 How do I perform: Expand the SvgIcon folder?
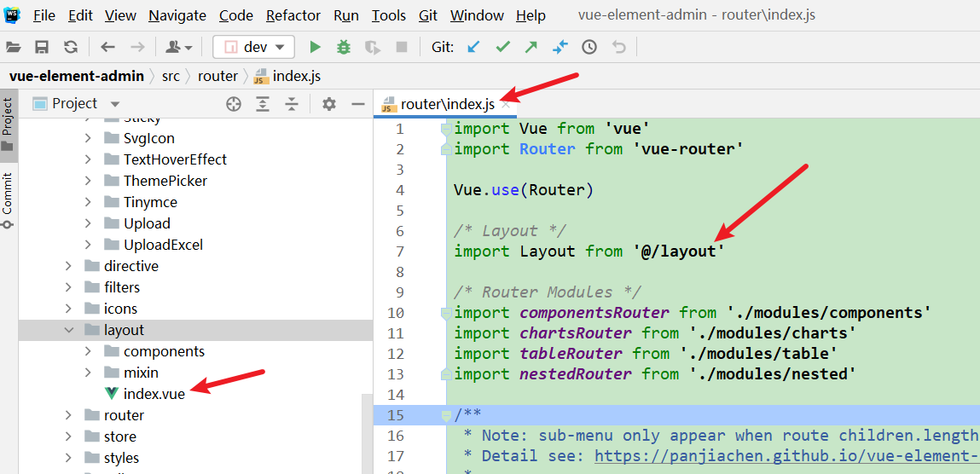[89, 138]
